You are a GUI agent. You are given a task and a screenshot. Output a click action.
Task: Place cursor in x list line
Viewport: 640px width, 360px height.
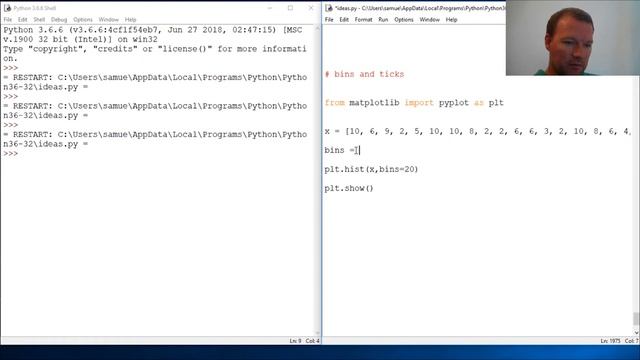click(478, 131)
